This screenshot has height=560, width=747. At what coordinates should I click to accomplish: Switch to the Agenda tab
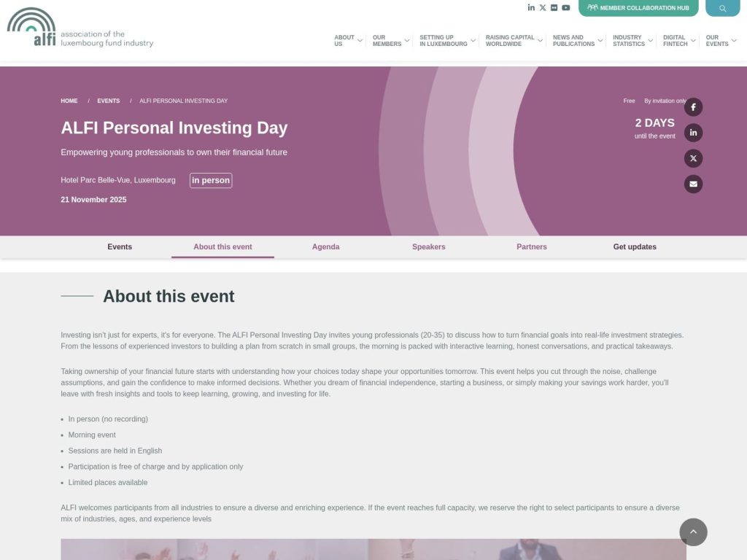(325, 246)
